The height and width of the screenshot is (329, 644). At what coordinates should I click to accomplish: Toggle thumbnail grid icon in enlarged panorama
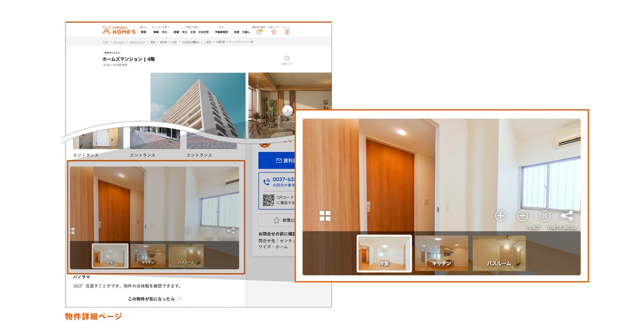[325, 216]
